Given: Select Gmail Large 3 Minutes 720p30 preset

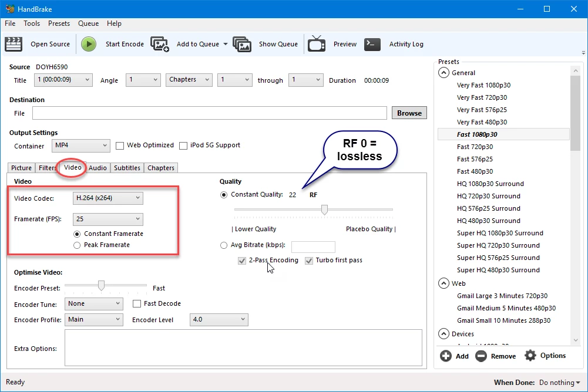Looking at the screenshot, I should click(502, 296).
